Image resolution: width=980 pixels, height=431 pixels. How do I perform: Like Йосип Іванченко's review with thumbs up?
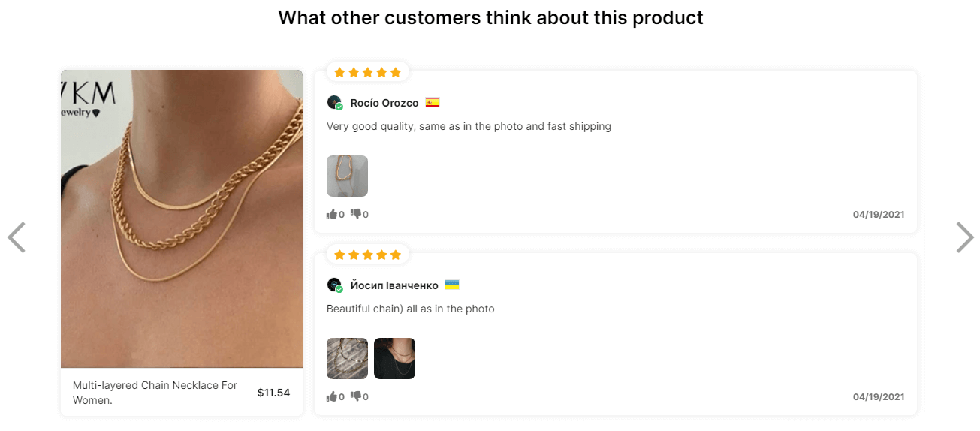point(332,396)
